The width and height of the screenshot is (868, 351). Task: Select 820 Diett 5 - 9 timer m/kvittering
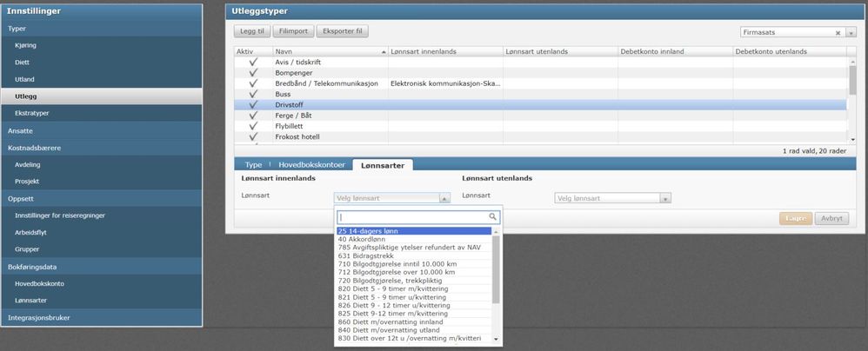pos(414,288)
